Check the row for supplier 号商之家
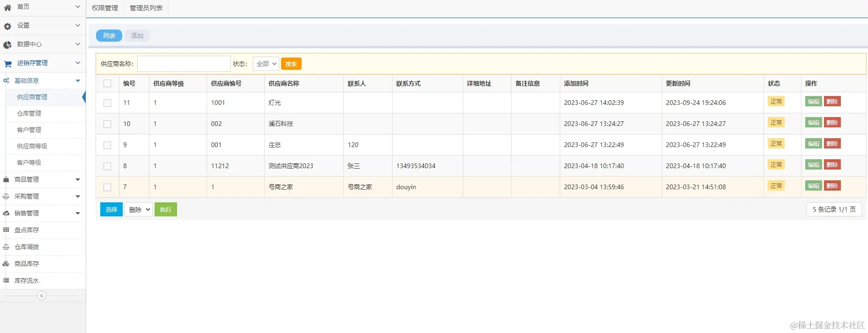 (107, 187)
